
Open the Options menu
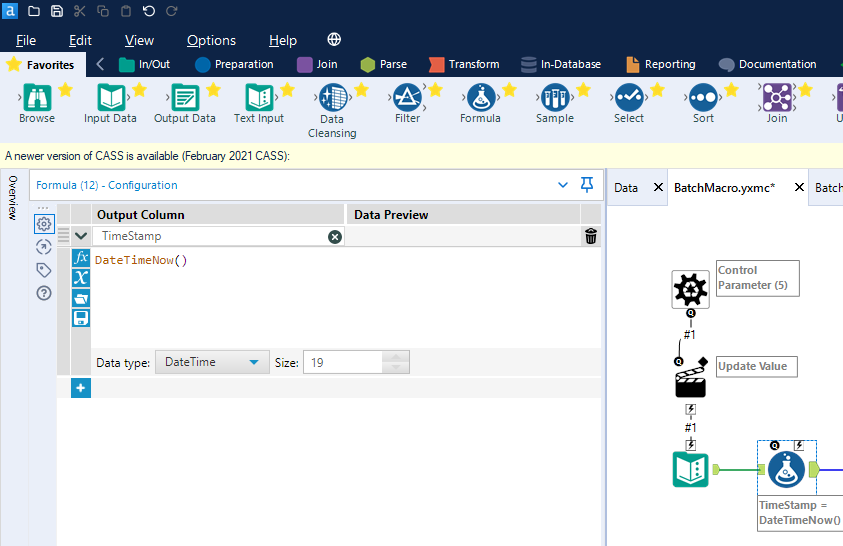pos(211,40)
